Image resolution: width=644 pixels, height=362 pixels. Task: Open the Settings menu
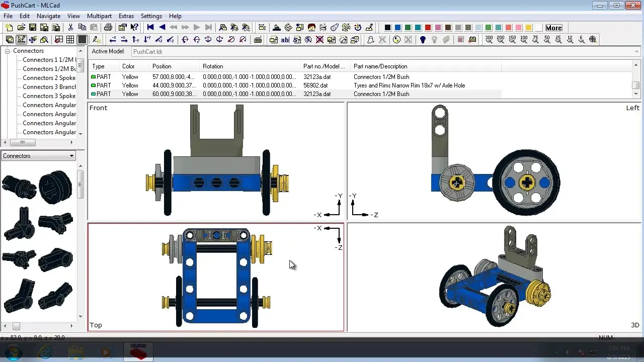(x=151, y=16)
